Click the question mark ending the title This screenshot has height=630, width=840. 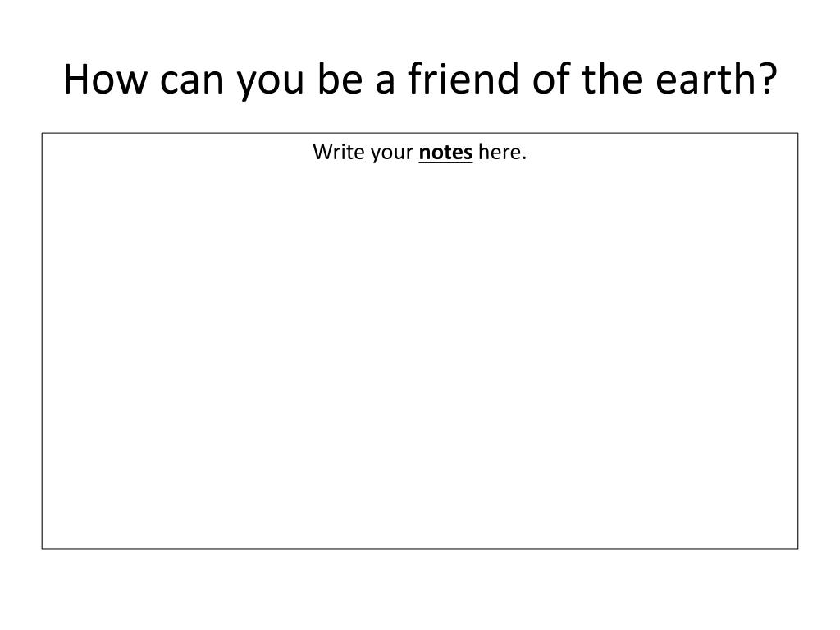click(x=767, y=78)
